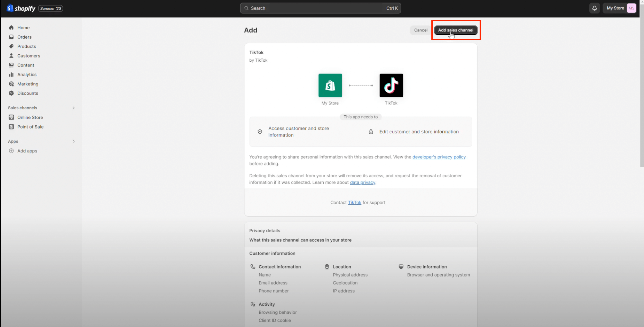Open the Customers page
The width and height of the screenshot is (644, 327).
(28, 56)
